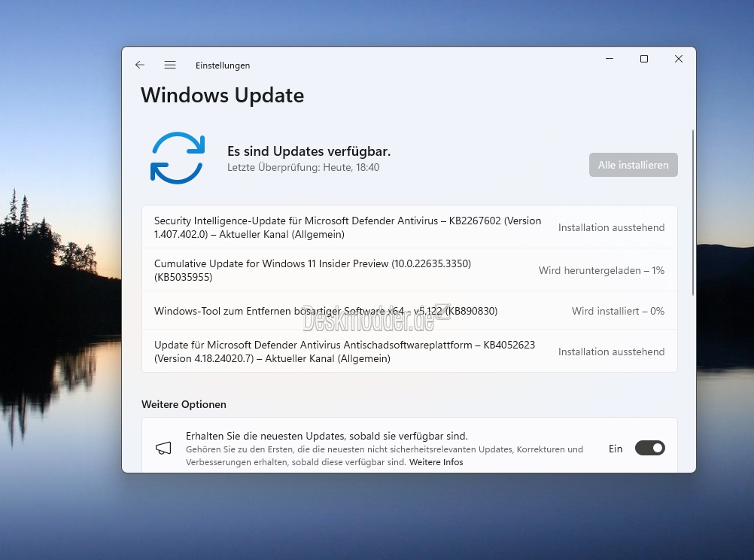Click the window's vertical scrollbar

pos(693,212)
